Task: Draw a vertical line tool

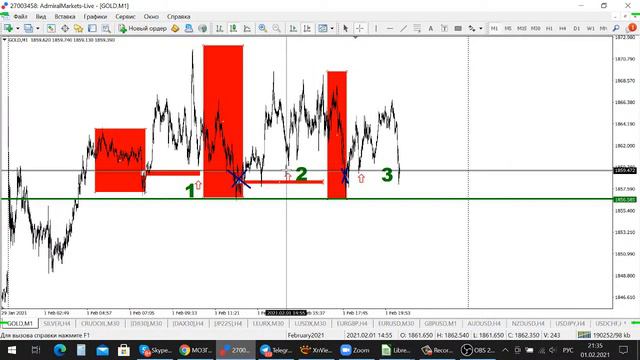Action: point(376,28)
